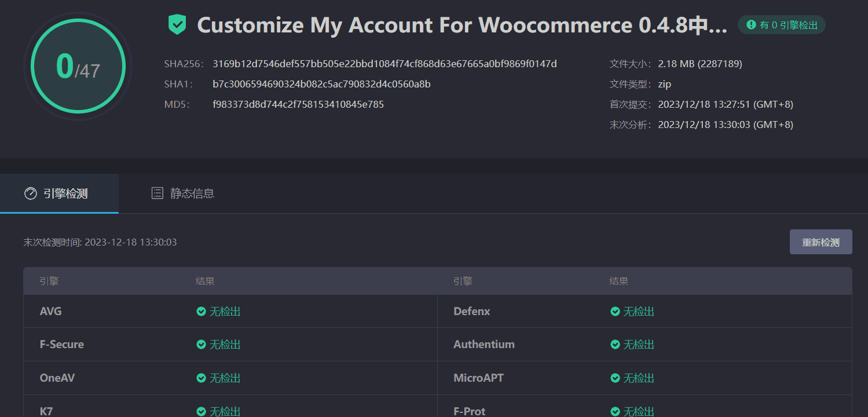Click 无检出 result text in Authentium row

point(639,345)
